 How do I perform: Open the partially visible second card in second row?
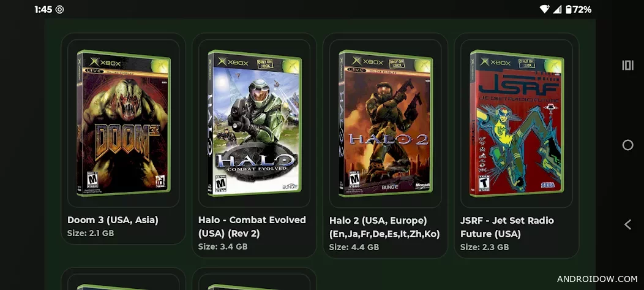coord(254,280)
